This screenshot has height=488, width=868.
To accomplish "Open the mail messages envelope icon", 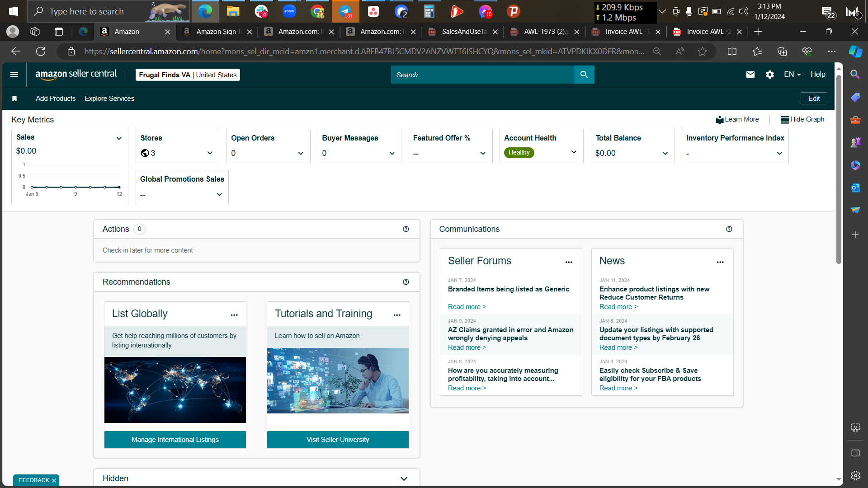I will tap(750, 75).
